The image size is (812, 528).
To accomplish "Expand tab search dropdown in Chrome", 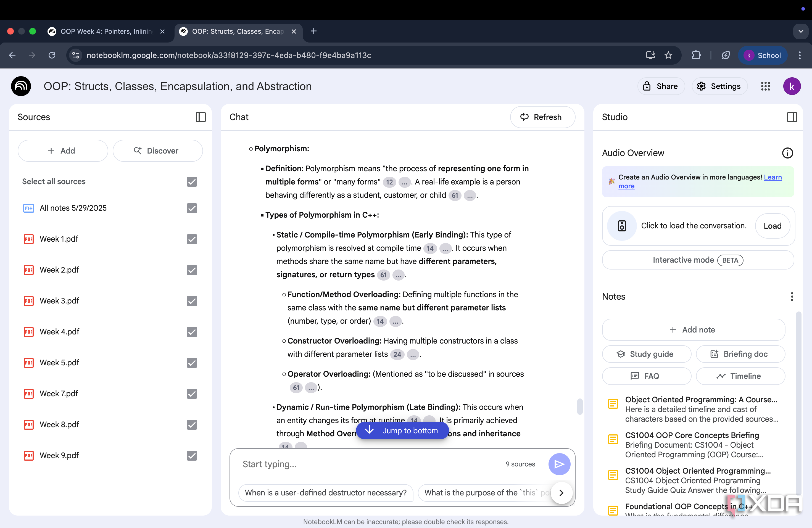I will pyautogui.click(x=800, y=31).
